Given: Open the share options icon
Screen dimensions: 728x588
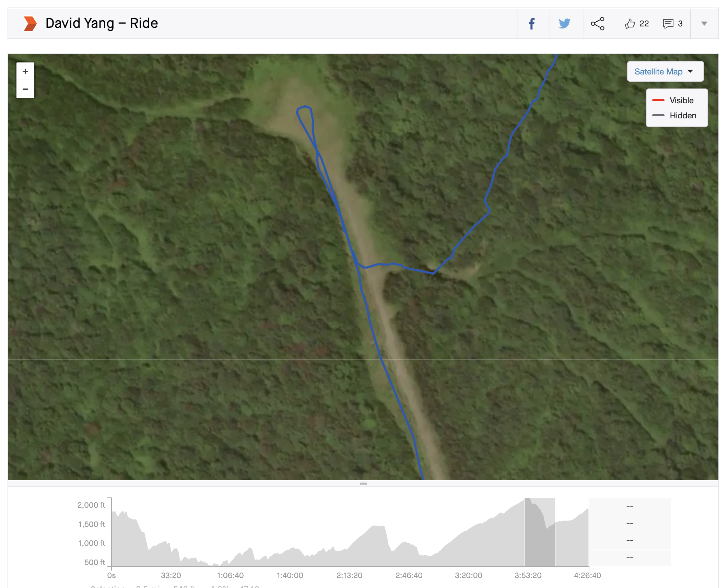Looking at the screenshot, I should coord(598,24).
